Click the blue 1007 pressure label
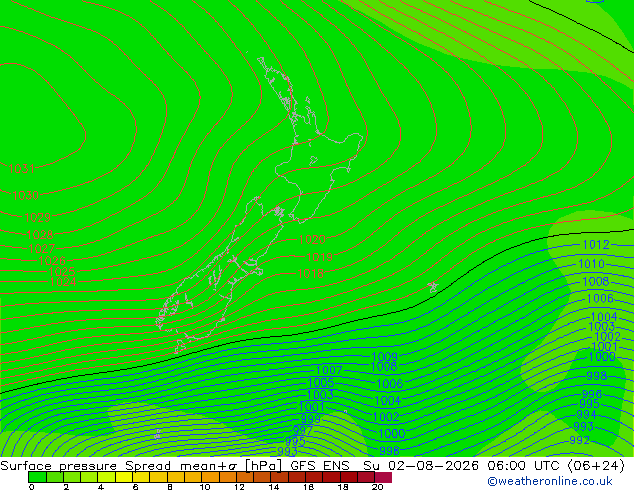634x490 pixels. point(329,370)
